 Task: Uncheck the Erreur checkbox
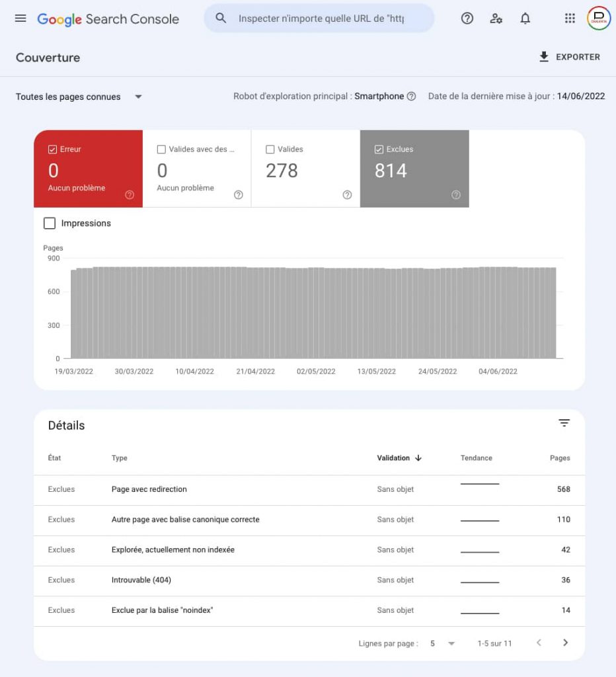pyautogui.click(x=53, y=149)
